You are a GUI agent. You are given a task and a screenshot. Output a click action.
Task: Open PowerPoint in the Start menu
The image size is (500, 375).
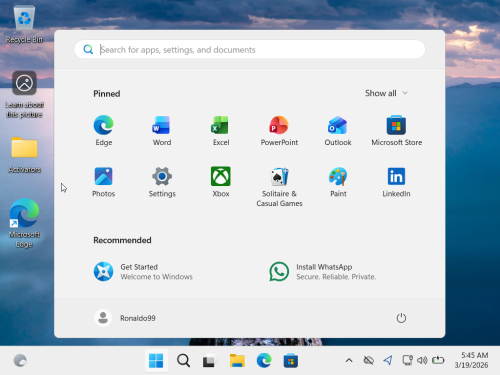click(x=279, y=131)
